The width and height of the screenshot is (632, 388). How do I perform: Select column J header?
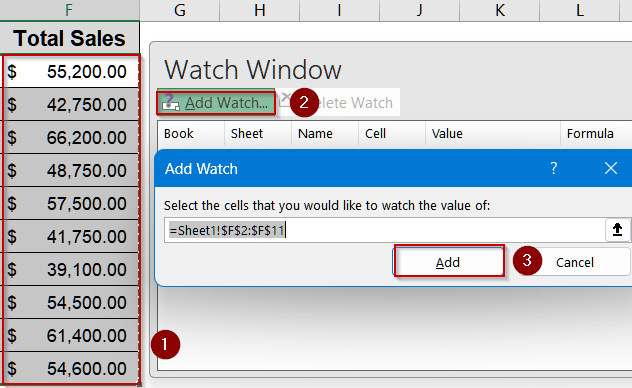(419, 10)
